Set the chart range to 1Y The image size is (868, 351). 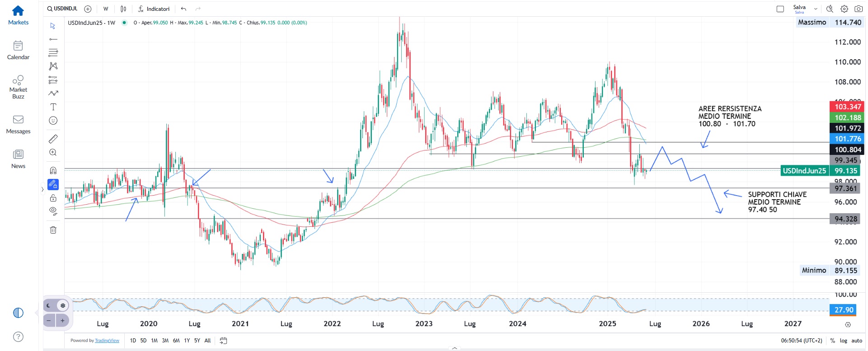[x=187, y=341]
